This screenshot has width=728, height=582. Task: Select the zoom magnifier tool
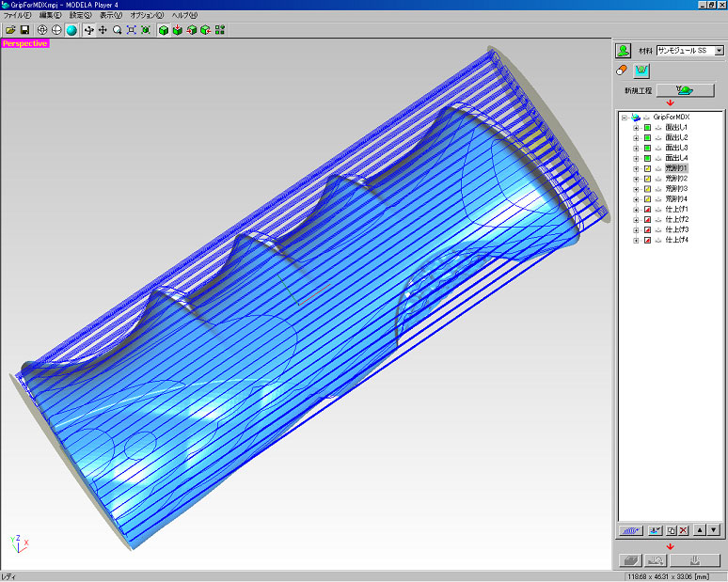pos(117,30)
